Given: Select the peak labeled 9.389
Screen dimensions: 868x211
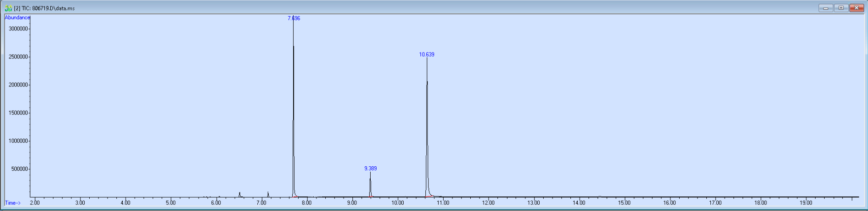Looking at the screenshot, I should 371,168.
